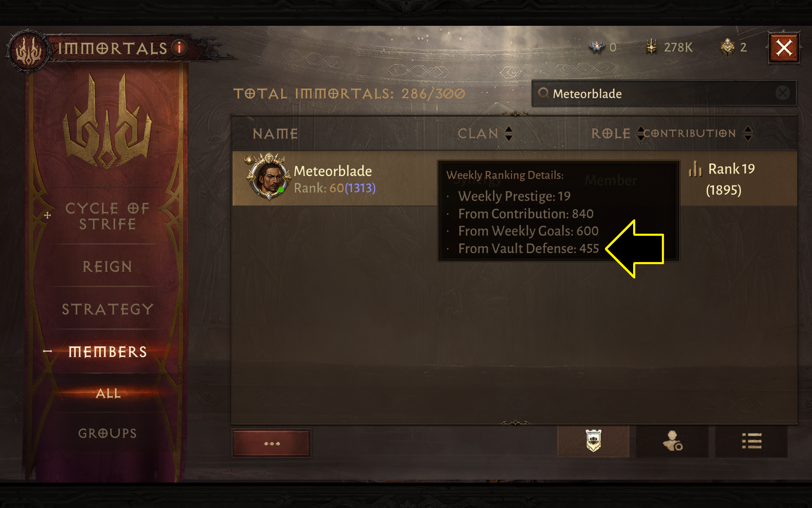Focus the Meteorblade search field
The width and height of the screenshot is (812, 508).
664,93
